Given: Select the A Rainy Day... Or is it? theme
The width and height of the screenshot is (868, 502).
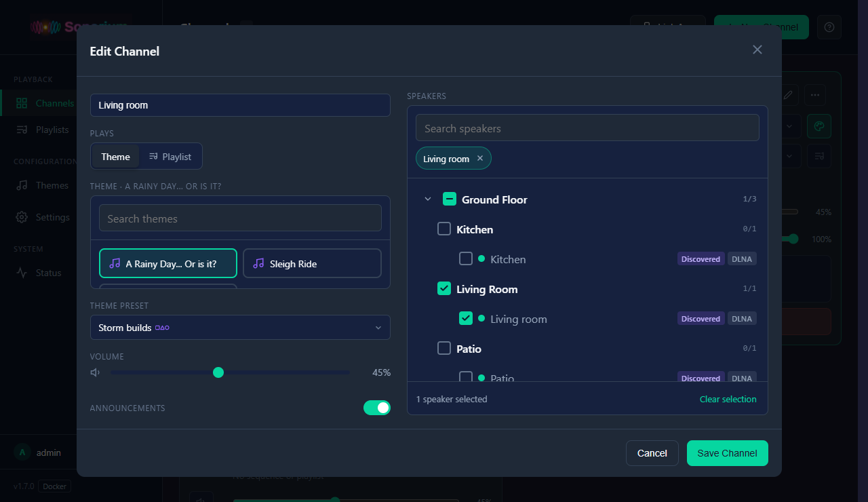Looking at the screenshot, I should [x=168, y=263].
